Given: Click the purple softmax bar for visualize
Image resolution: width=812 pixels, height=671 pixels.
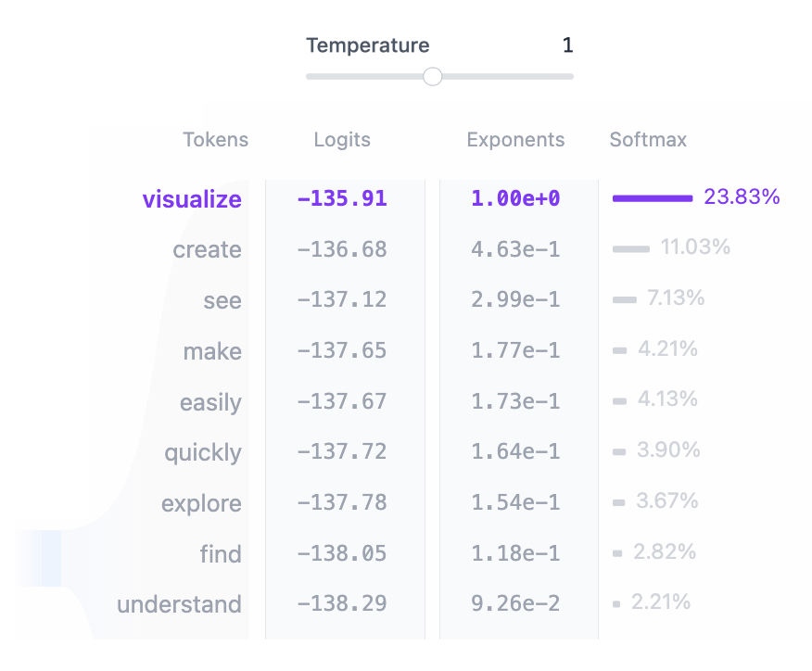Looking at the screenshot, I should [653, 198].
